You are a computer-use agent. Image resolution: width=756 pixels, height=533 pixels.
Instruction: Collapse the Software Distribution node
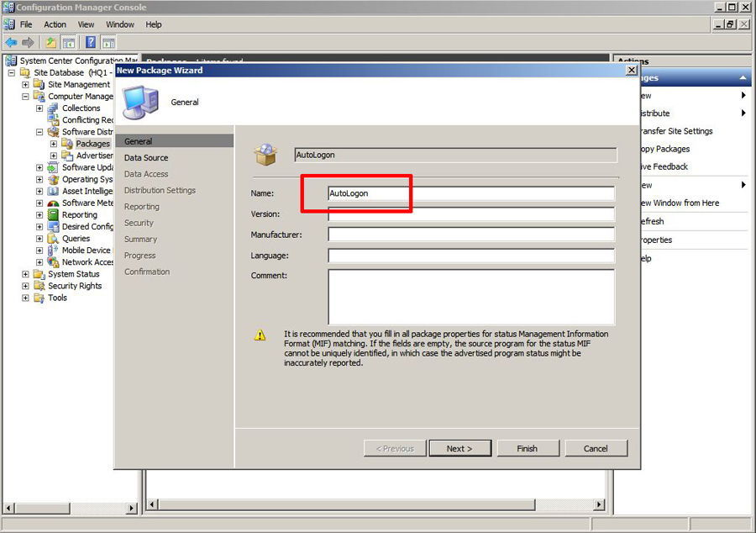click(x=39, y=132)
